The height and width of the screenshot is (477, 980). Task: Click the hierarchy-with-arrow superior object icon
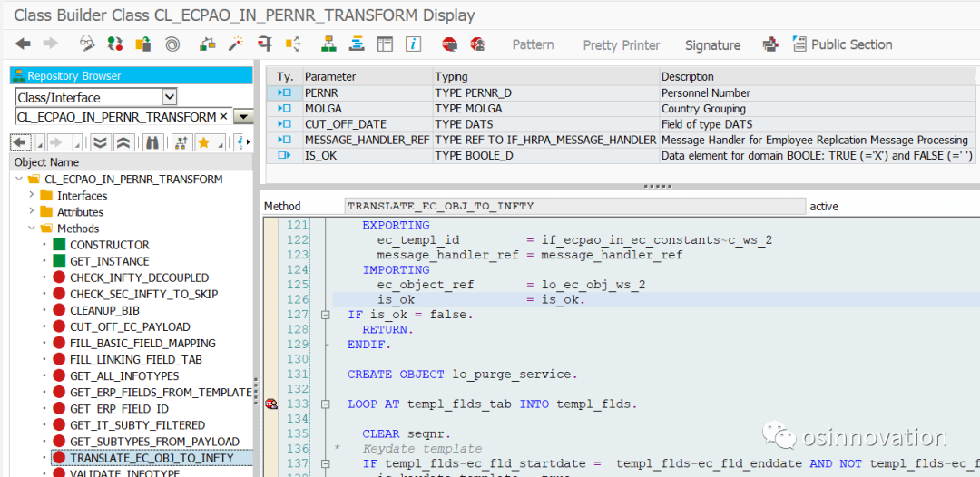181,142
